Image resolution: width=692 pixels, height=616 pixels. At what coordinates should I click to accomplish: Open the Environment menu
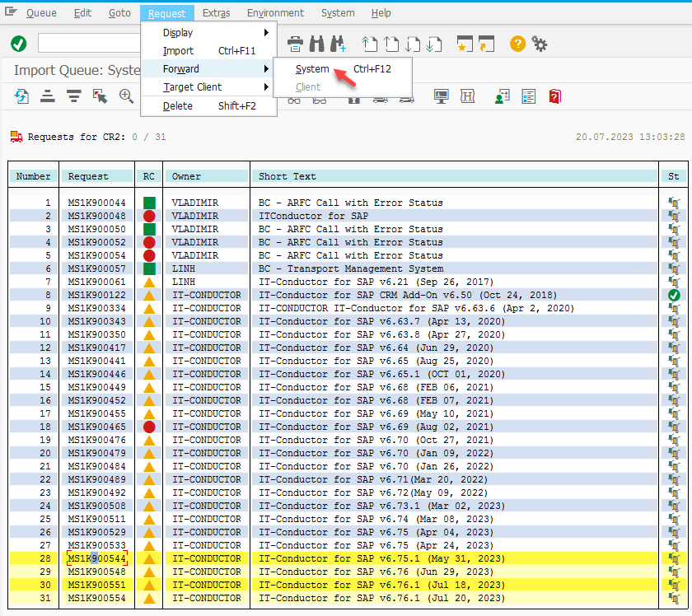[x=275, y=13]
